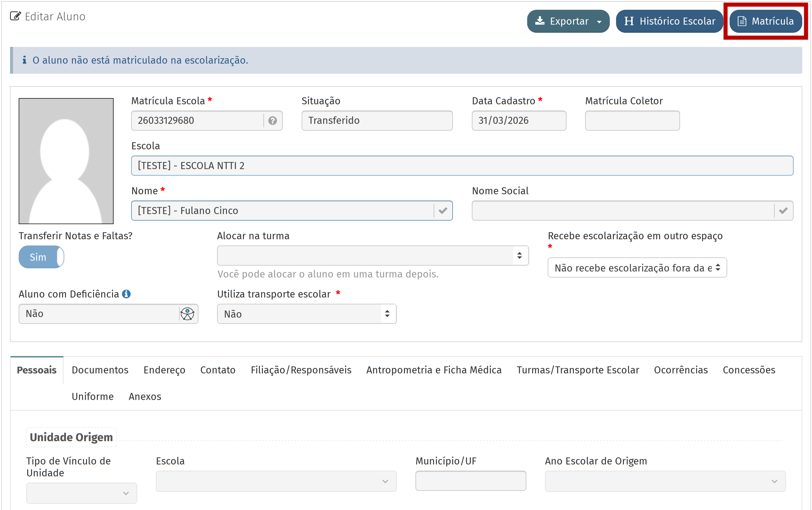Click the edit pencil icon by Editar Aluno
The width and height of the screenshot is (812, 510).
15,16
